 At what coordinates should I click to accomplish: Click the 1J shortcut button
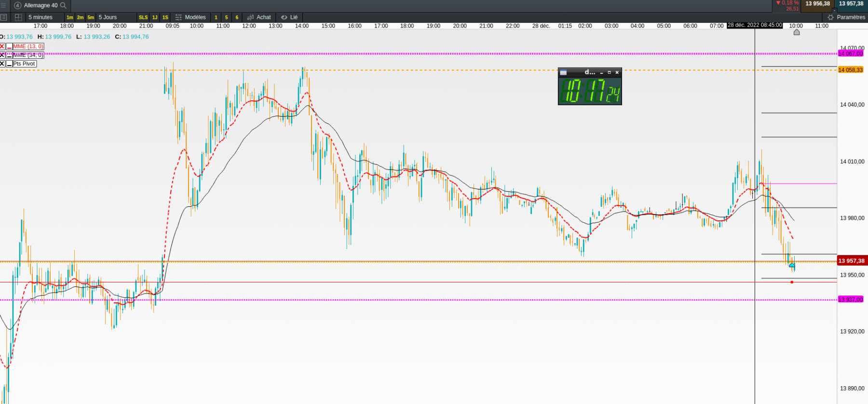pyautogui.click(x=155, y=17)
